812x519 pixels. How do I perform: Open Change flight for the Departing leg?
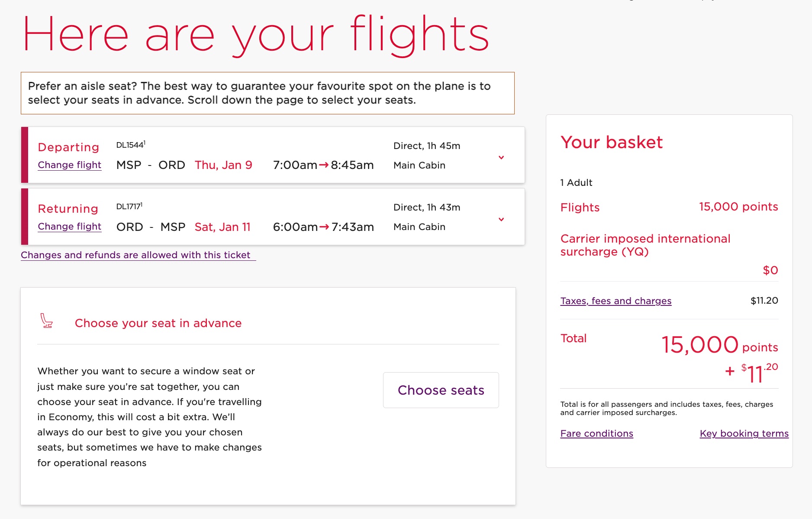(x=69, y=165)
